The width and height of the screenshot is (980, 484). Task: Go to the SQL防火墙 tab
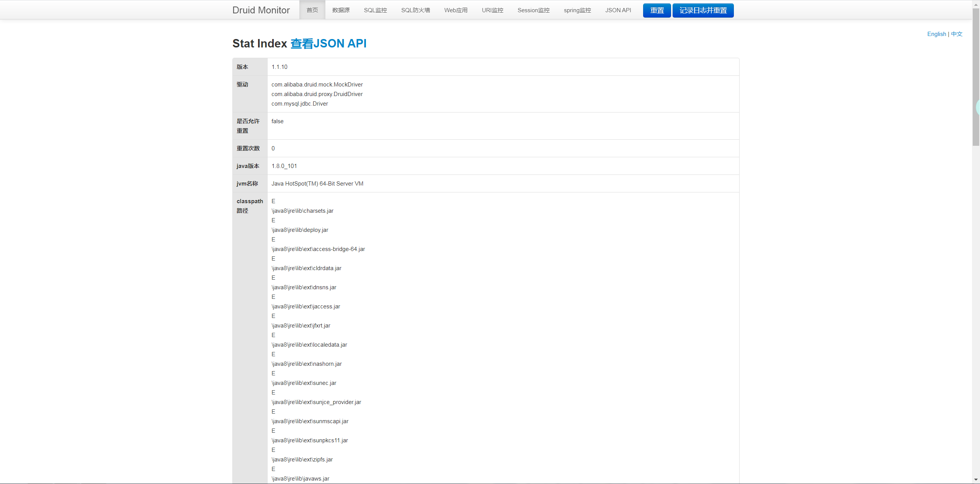click(x=415, y=10)
